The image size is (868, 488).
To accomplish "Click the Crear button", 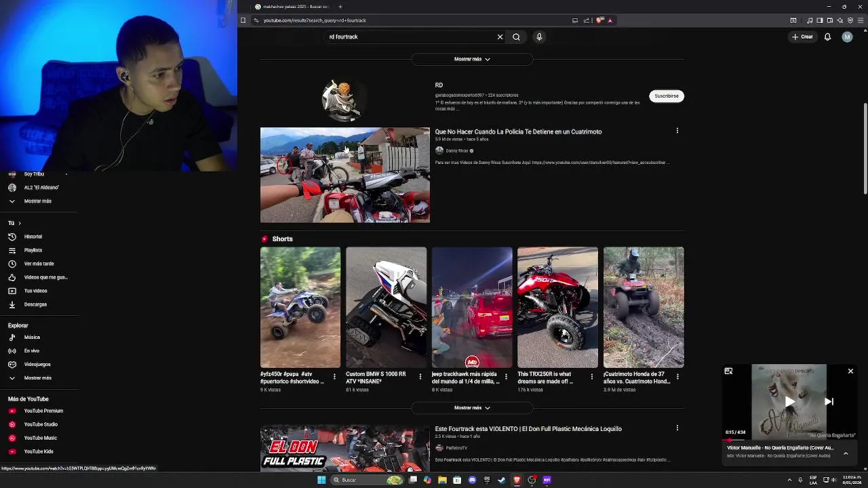I will [802, 37].
